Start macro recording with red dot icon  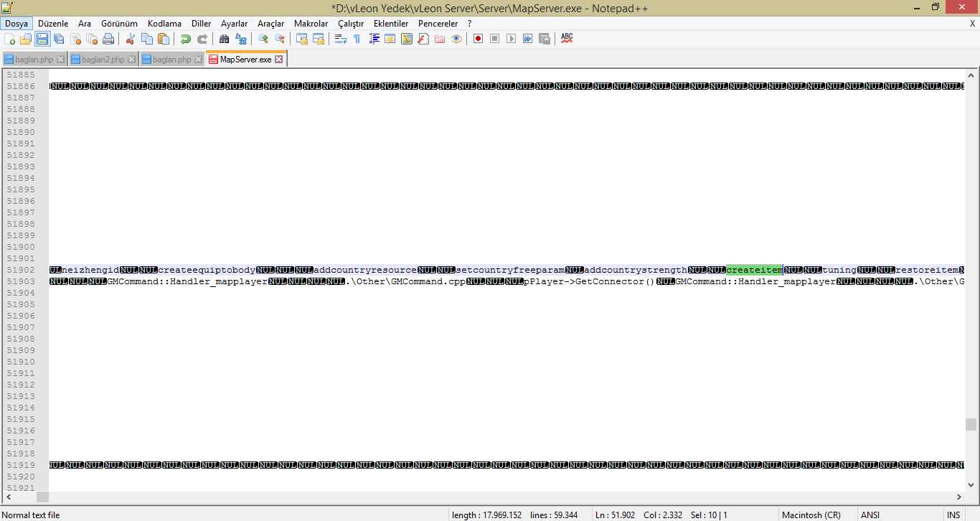point(479,39)
